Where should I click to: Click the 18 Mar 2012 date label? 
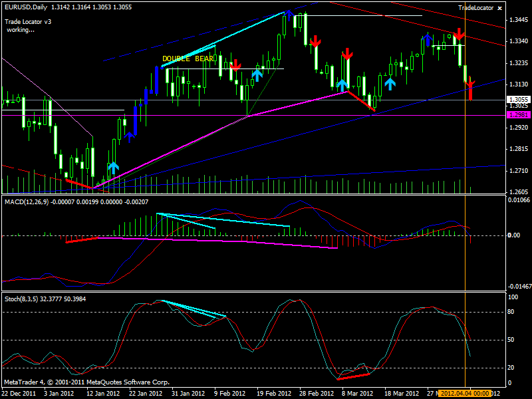(402, 394)
